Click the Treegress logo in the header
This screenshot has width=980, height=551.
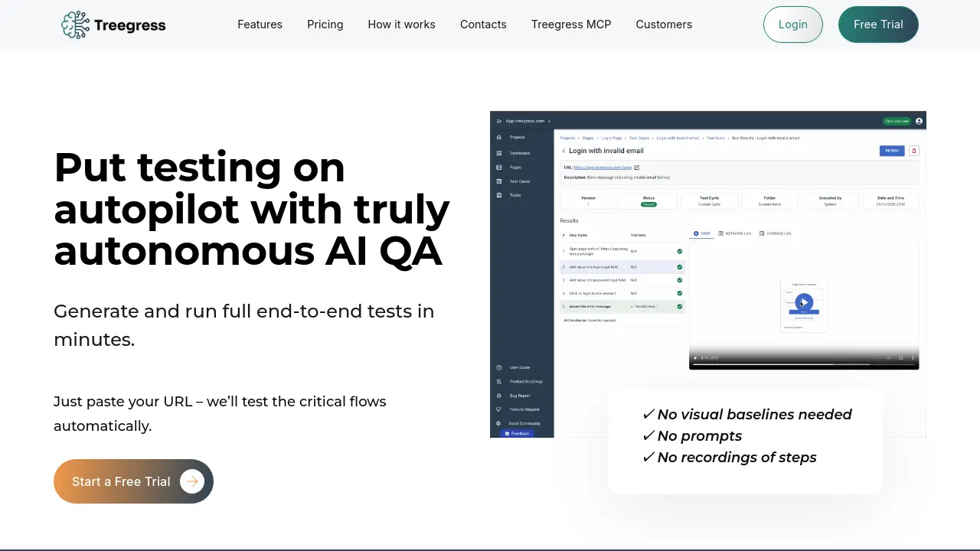[113, 24]
